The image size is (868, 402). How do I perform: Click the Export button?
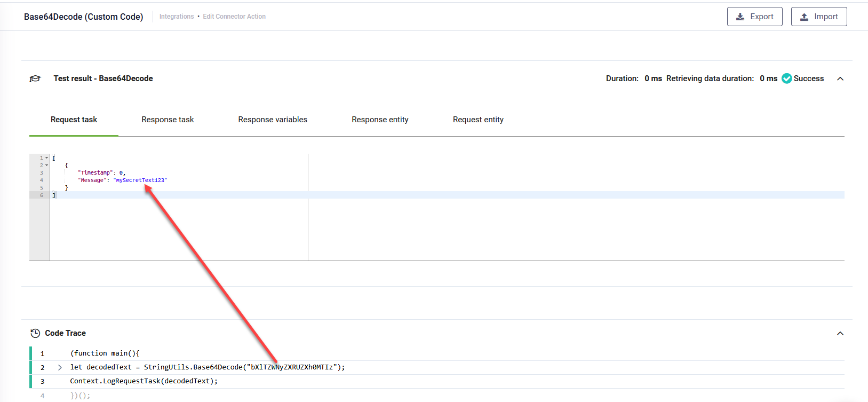[754, 17]
